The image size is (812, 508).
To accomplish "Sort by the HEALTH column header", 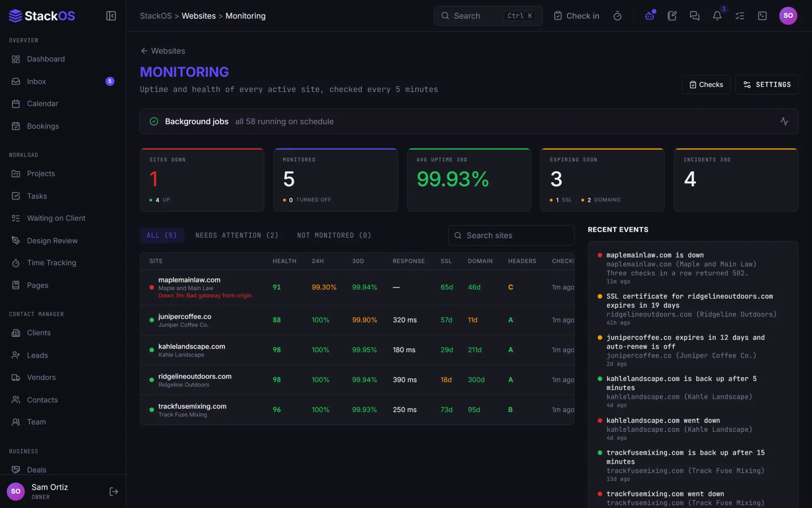I will click(x=284, y=261).
